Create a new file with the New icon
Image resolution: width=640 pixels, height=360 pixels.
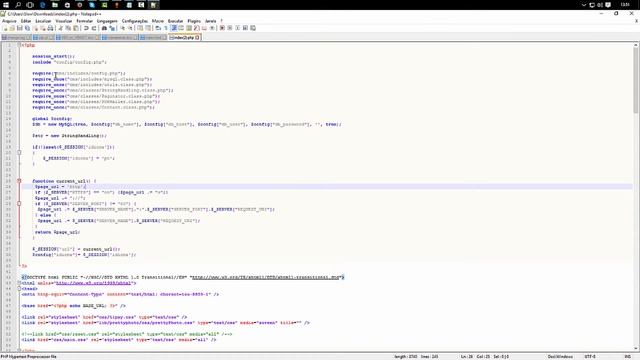pyautogui.click(x=5, y=28)
